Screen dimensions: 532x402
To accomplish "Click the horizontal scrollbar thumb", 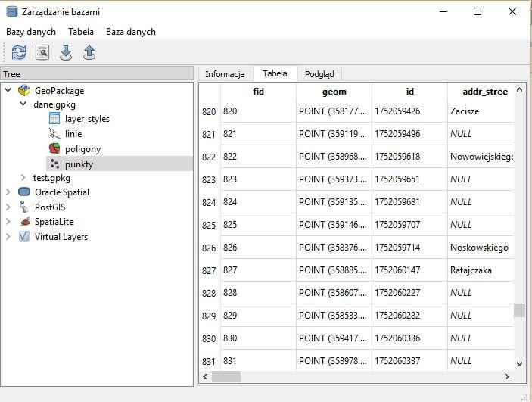I will pyautogui.click(x=226, y=376).
